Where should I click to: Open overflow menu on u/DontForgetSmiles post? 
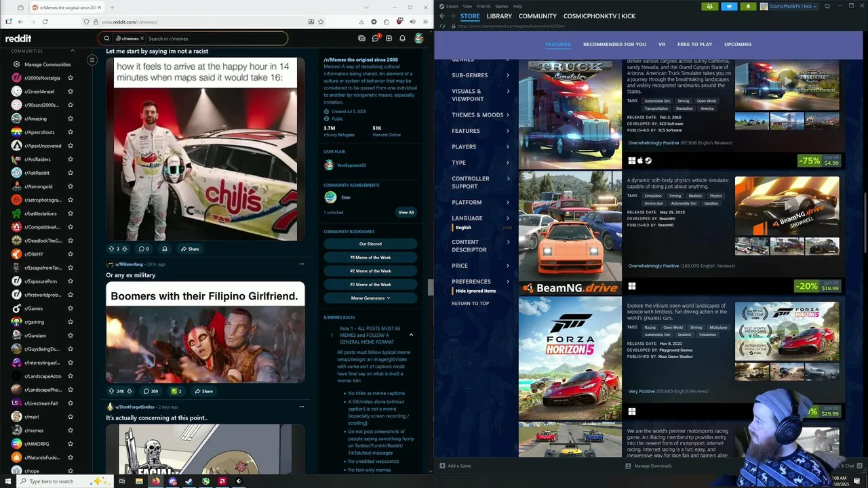coord(302,407)
